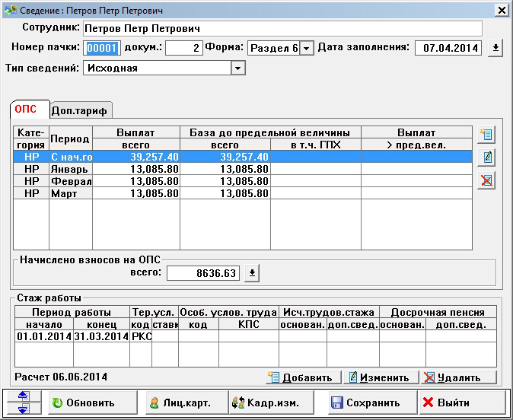Click the download arrow next to fill date
This screenshot has width=513, height=420.
coord(495,48)
